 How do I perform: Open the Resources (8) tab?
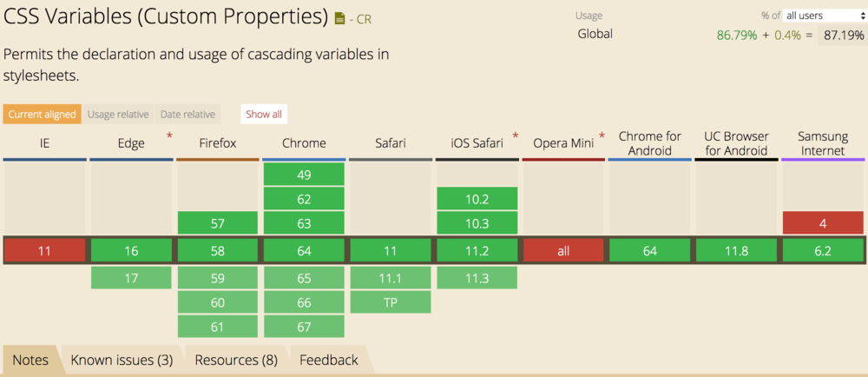click(x=236, y=360)
